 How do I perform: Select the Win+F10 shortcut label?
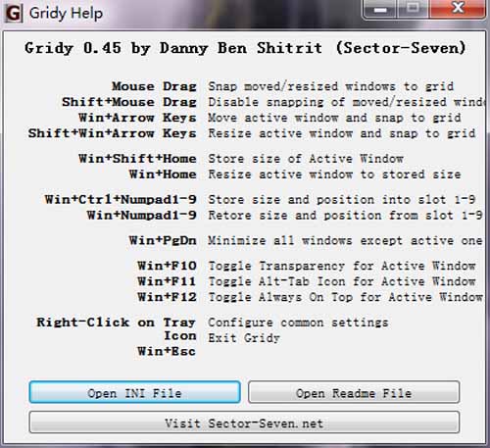(167, 266)
